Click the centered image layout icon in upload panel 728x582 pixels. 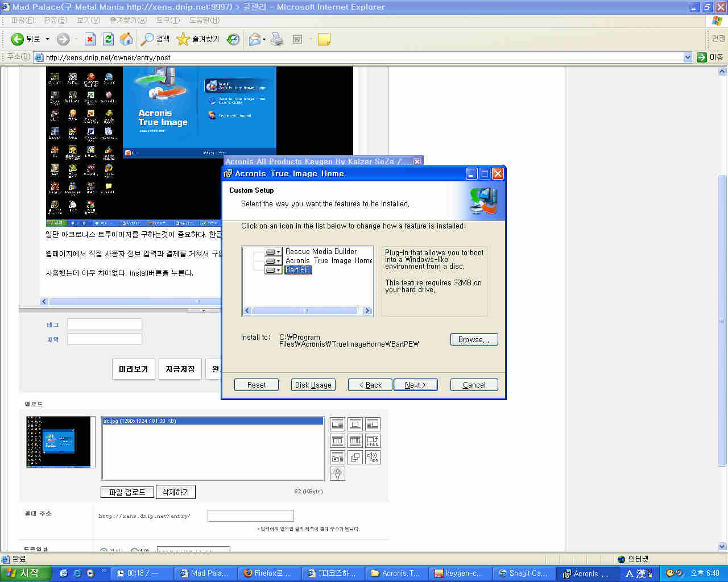coord(355,425)
